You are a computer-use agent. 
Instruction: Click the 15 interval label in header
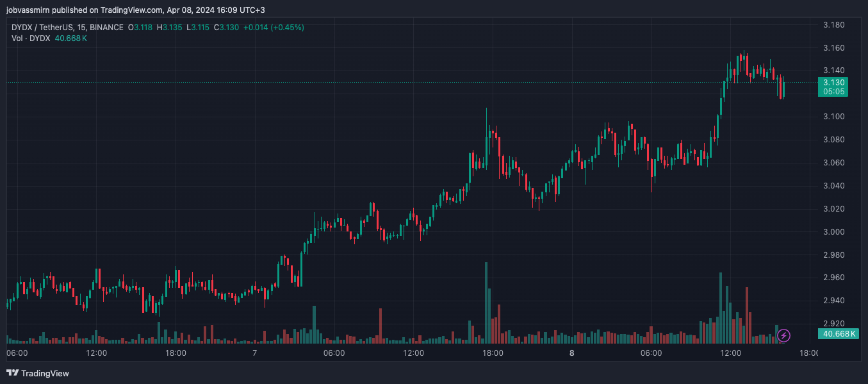click(x=81, y=28)
